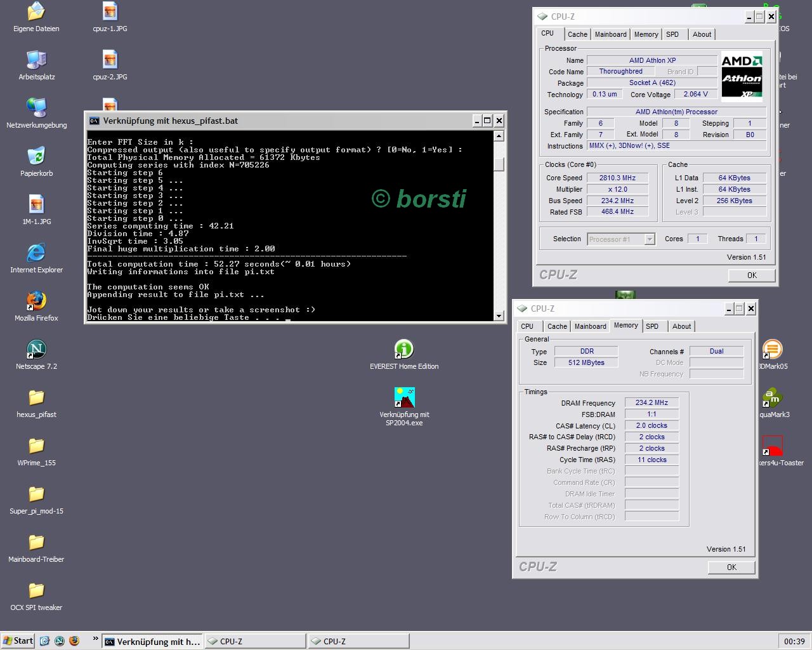Launch Internet Explorer from desktop icon
The image size is (812, 650).
36,253
